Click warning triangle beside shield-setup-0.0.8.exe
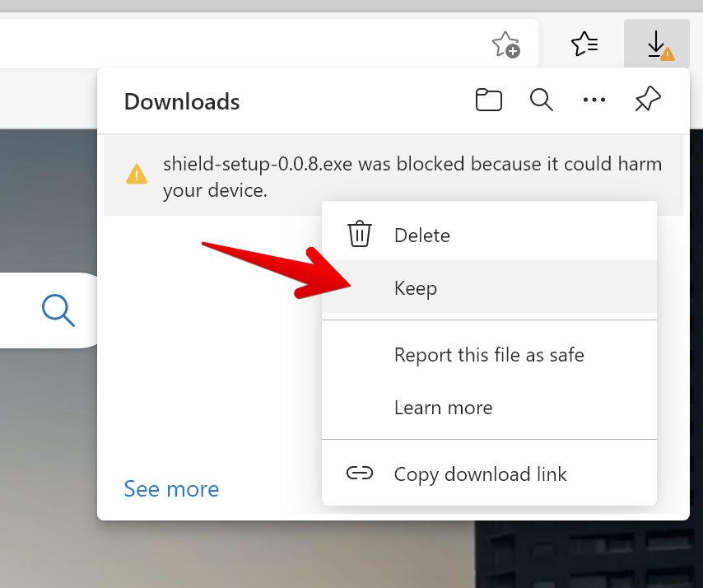This screenshot has height=588, width=703. click(137, 175)
